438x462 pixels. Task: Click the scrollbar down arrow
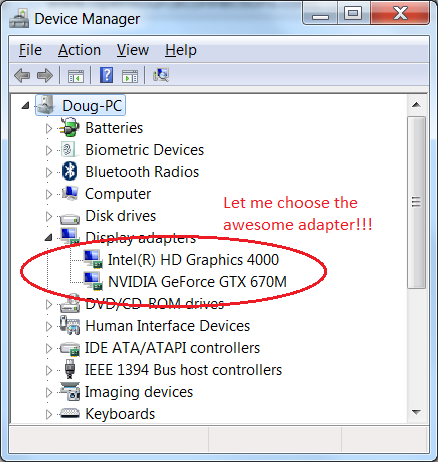click(416, 412)
